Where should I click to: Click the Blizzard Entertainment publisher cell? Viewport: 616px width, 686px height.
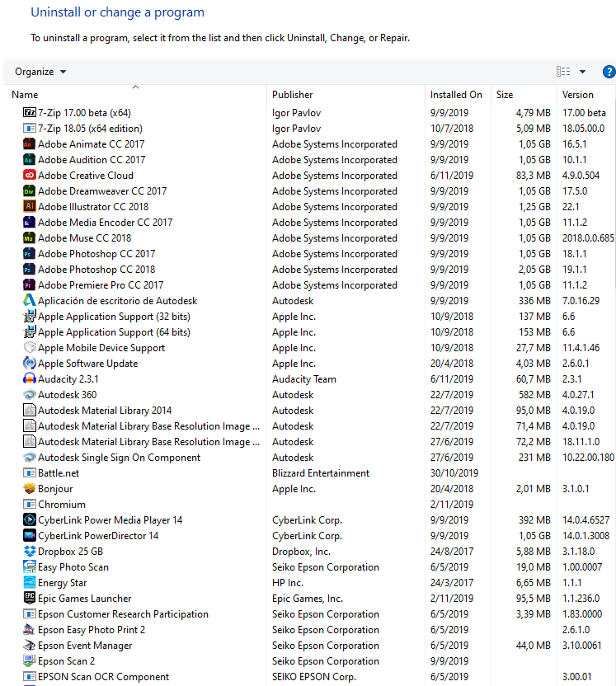click(321, 473)
